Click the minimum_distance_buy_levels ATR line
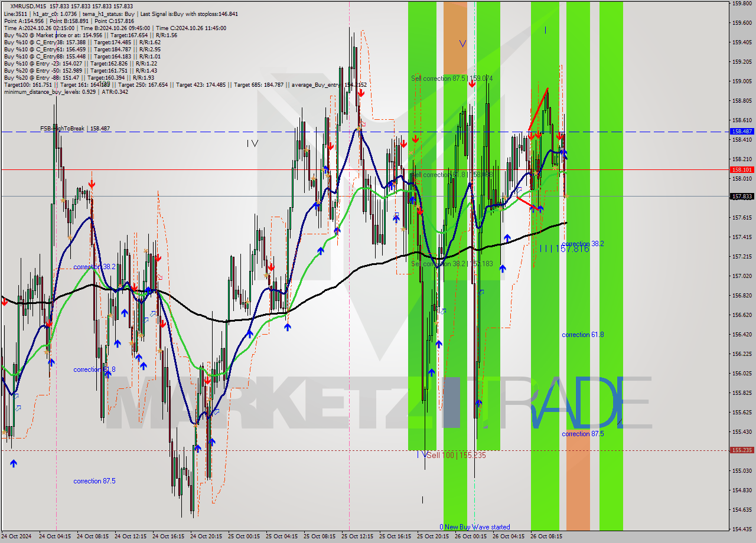 (66, 91)
